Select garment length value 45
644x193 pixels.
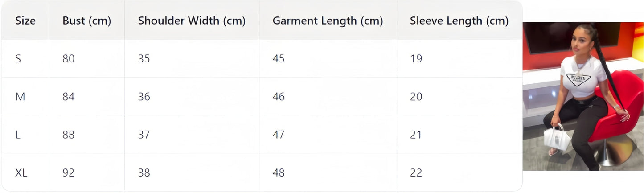279,58
